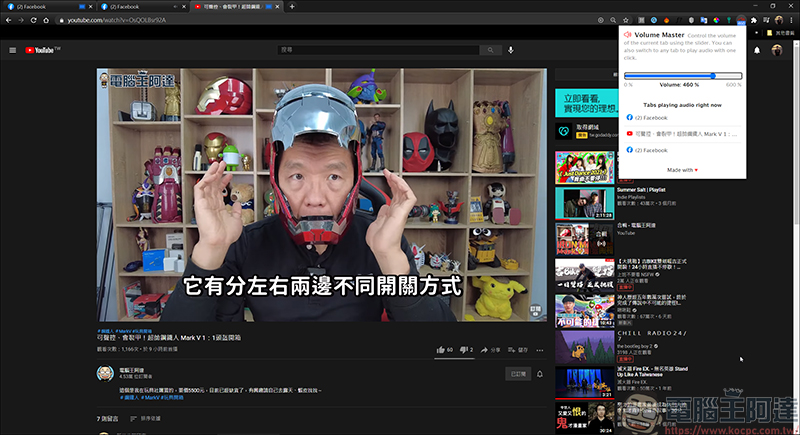Open the YouTube notifications bell
This screenshot has width=800, height=435.
click(757, 50)
